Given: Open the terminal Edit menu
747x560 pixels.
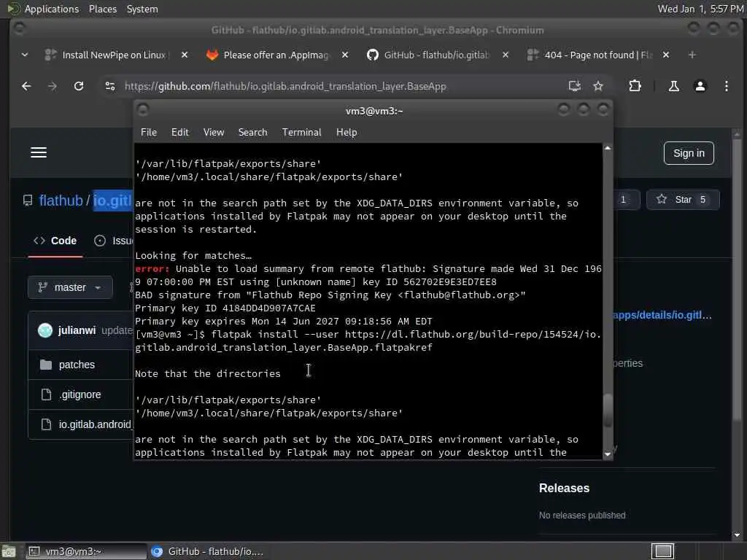Looking at the screenshot, I should (x=180, y=133).
